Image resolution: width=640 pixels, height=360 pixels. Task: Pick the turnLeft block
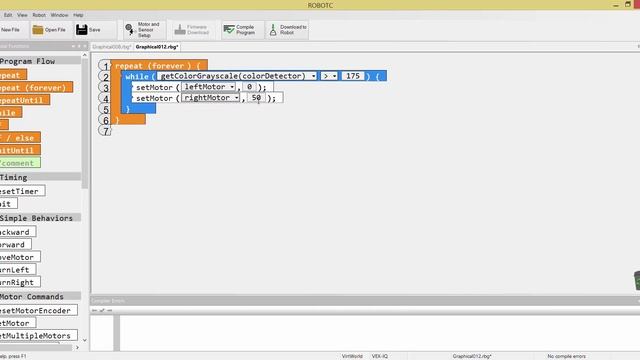pos(18,270)
